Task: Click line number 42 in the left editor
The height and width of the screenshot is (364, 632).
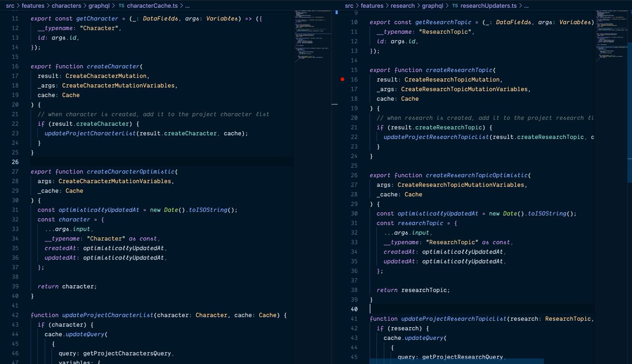Action: tap(15, 315)
